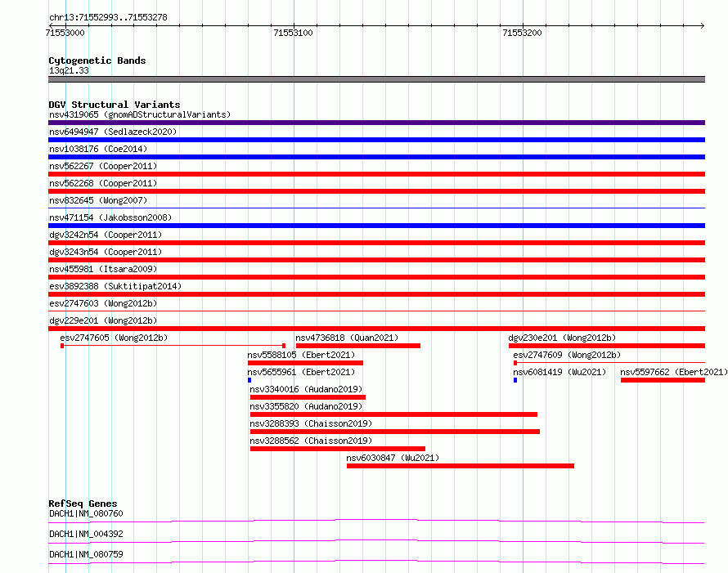Click the nsv562268 (Cooper2011) label

[x=103, y=183]
